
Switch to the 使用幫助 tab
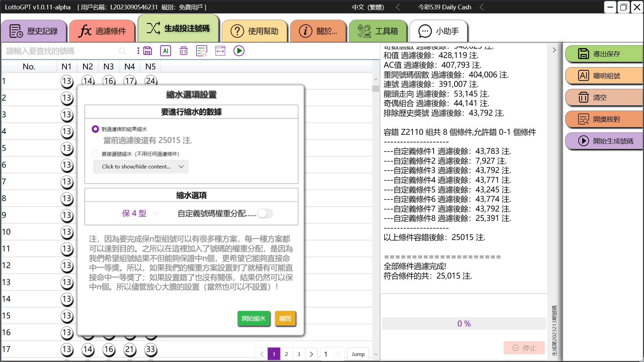pos(255,31)
